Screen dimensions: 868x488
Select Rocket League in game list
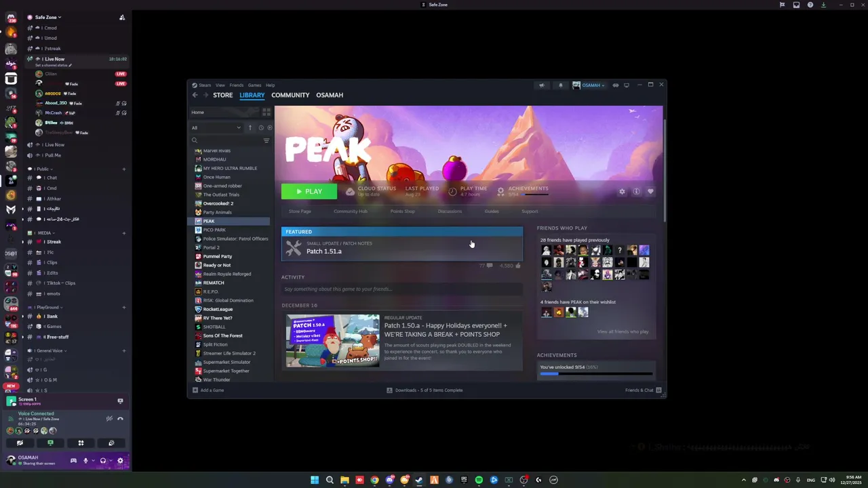point(218,309)
